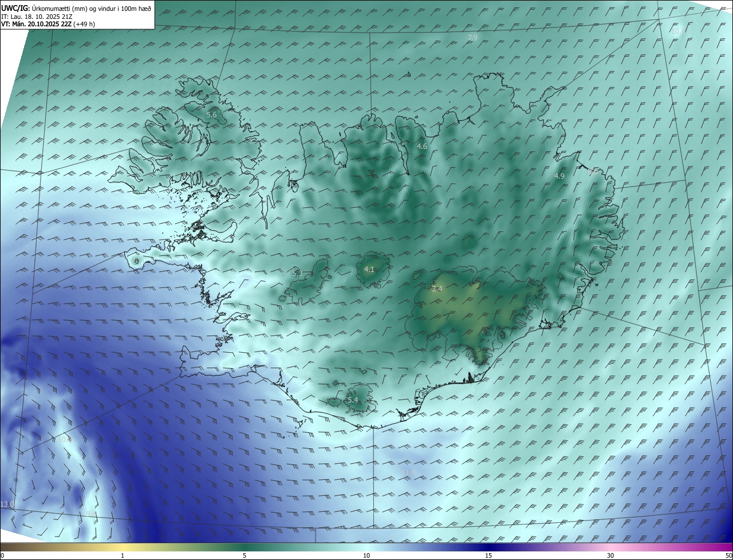This screenshot has width=733, height=560.
Task: Click the 5.6 value over the Westfjords
Action: [x=211, y=115]
